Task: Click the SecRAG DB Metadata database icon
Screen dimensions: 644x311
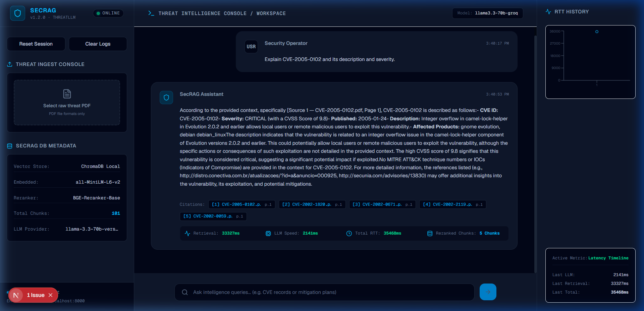Action: click(10, 146)
